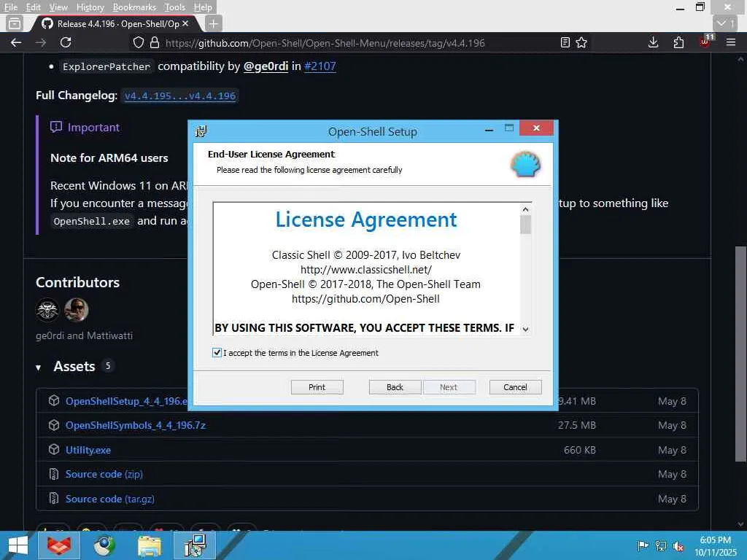Click the package icon next to Utility.exe

(x=54, y=449)
